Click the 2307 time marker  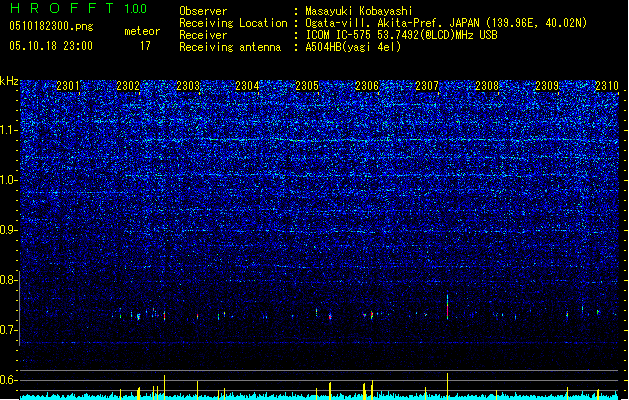pyautogui.click(x=427, y=86)
